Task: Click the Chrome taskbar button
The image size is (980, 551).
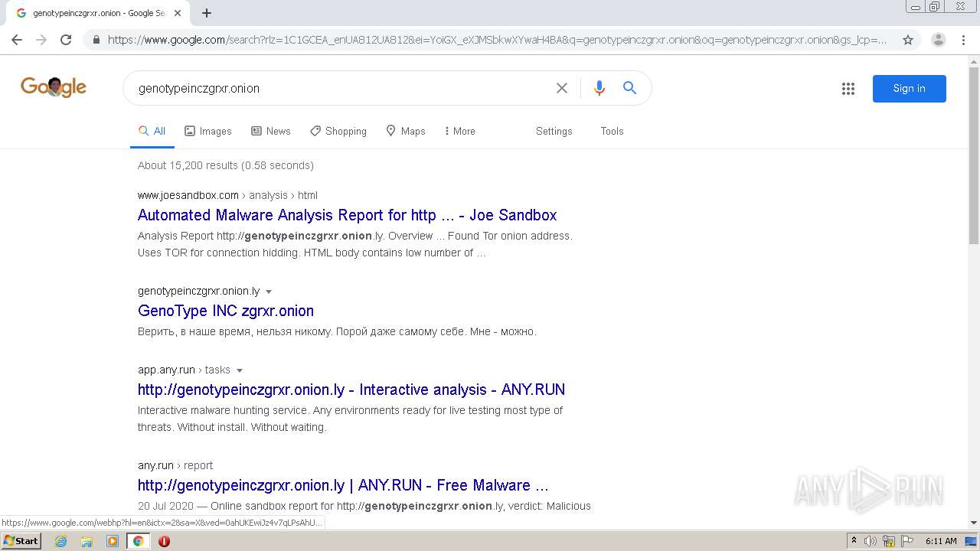Action: (139, 541)
